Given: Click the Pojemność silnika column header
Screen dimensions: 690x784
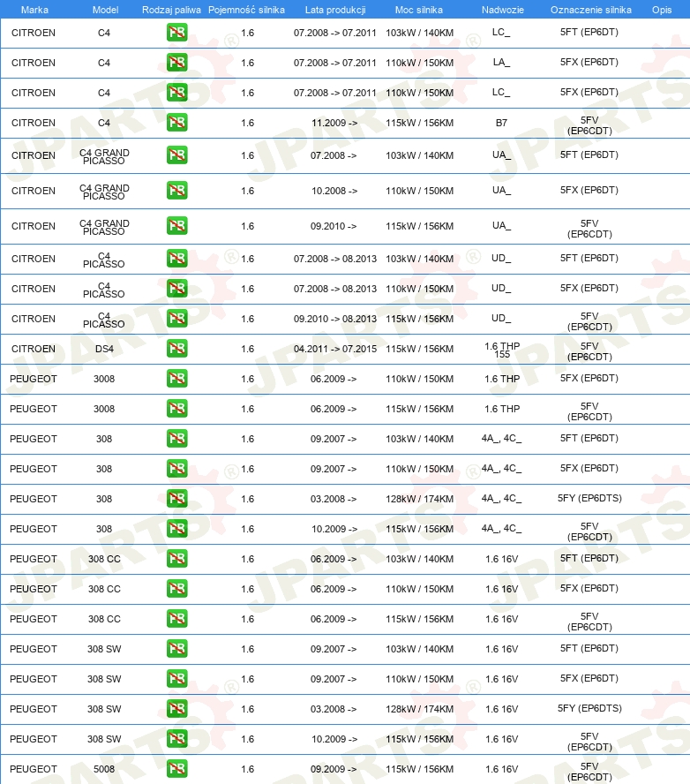Looking at the screenshot, I should pos(246,10).
